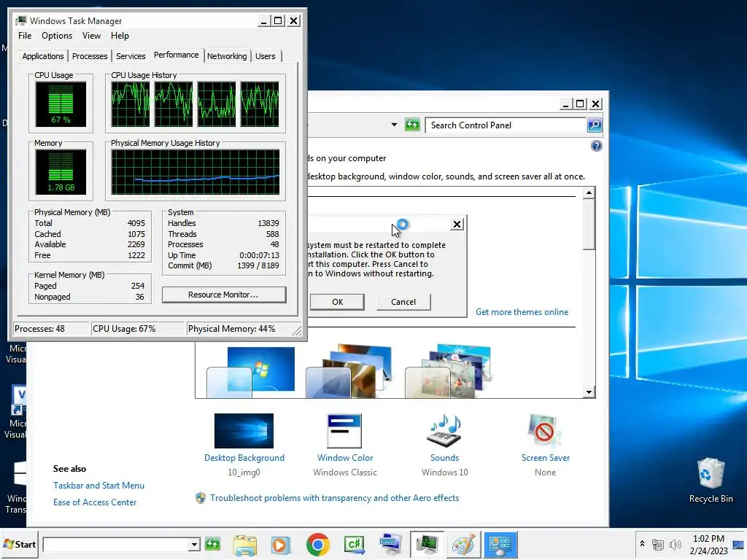747x560 pixels.
Task: Click the Commit value 1399 / 8189
Action: tap(258, 265)
